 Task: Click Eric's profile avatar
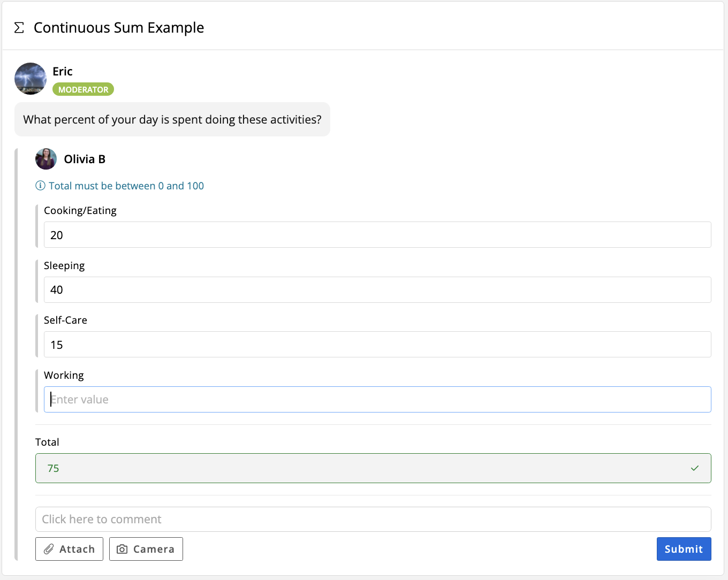coord(31,79)
